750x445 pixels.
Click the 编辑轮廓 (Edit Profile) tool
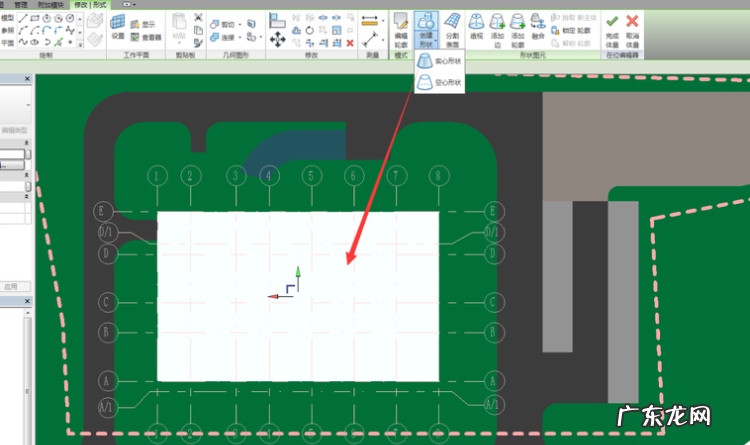pos(400,30)
